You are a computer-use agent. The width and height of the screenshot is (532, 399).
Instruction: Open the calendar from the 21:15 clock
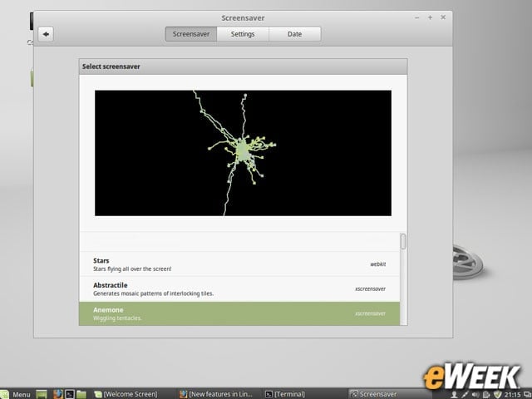(512, 395)
